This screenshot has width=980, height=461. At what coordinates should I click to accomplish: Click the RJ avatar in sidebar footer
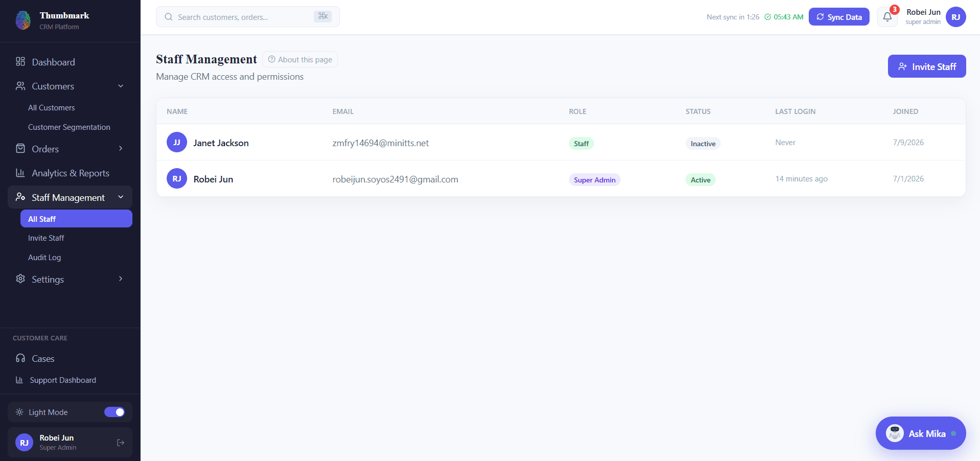24,443
